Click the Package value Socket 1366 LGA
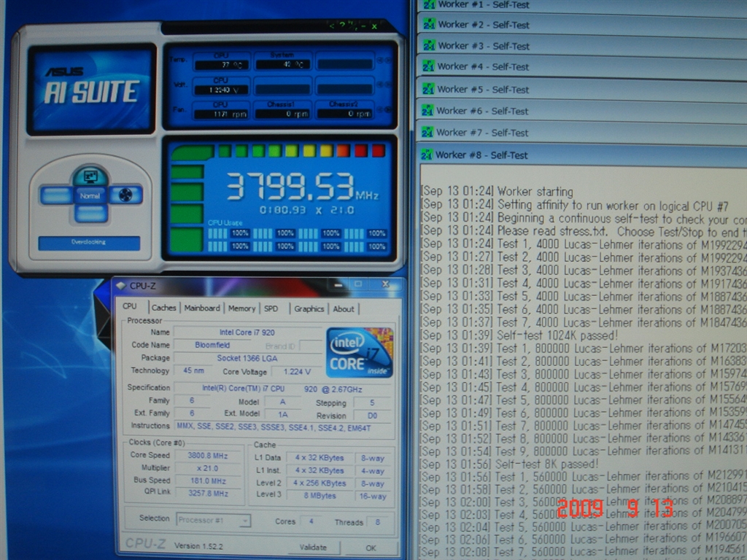Screen dimensions: 747x560 (x=247, y=358)
